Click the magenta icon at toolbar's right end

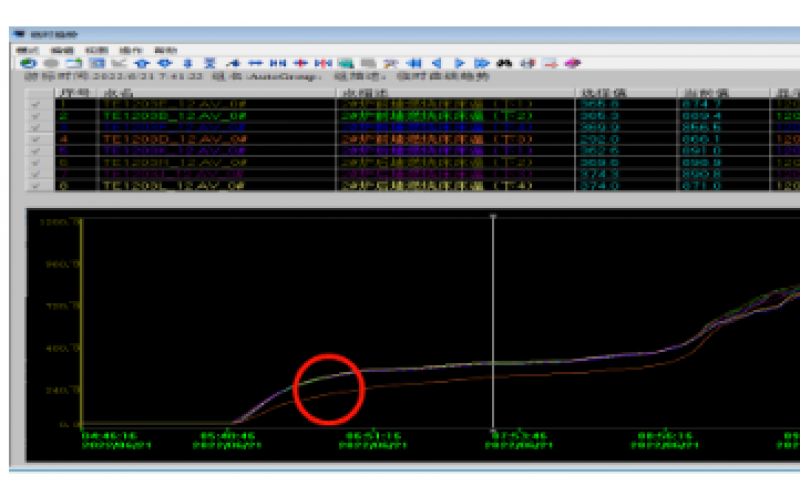572,63
